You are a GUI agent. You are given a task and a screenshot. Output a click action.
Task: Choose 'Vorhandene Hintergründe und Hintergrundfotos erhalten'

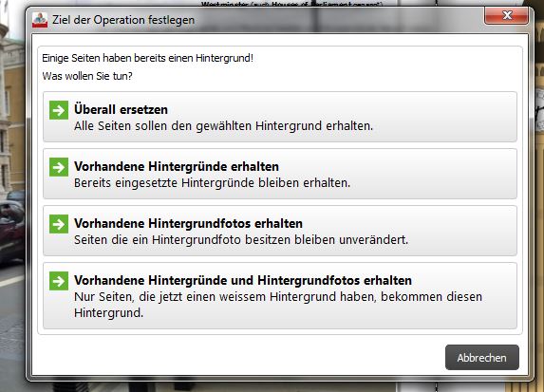[280, 295]
